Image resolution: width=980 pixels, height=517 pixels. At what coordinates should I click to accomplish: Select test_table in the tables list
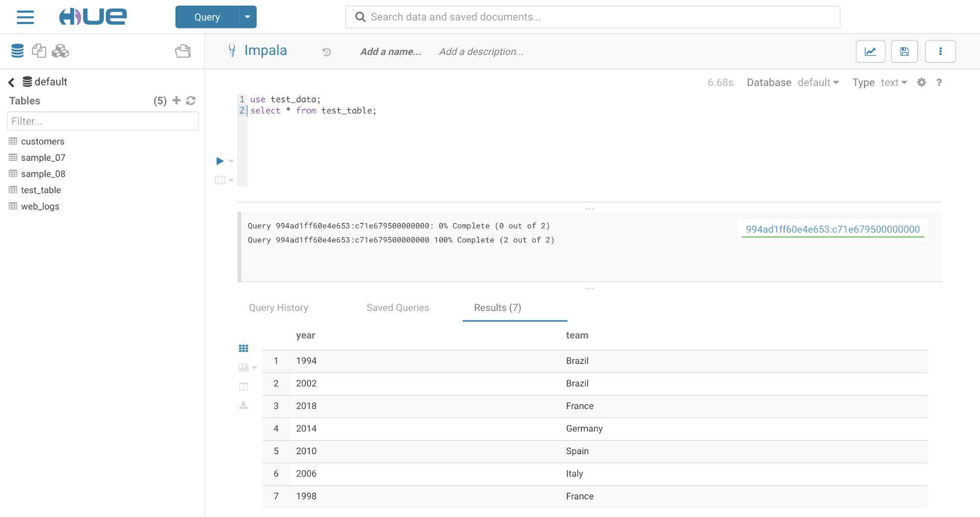41,190
